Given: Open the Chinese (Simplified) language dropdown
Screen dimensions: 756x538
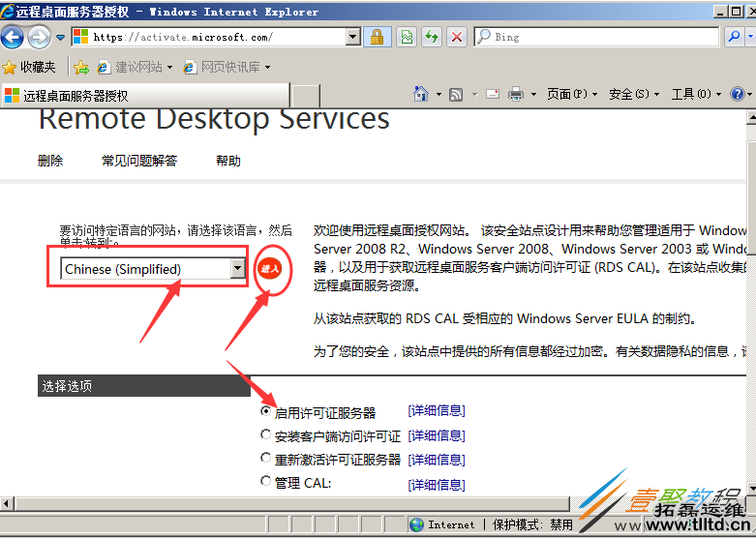Looking at the screenshot, I should (153, 269).
